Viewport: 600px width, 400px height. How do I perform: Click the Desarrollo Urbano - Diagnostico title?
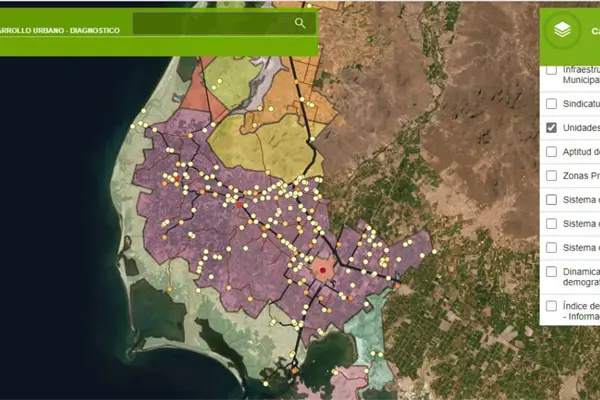coord(60,30)
